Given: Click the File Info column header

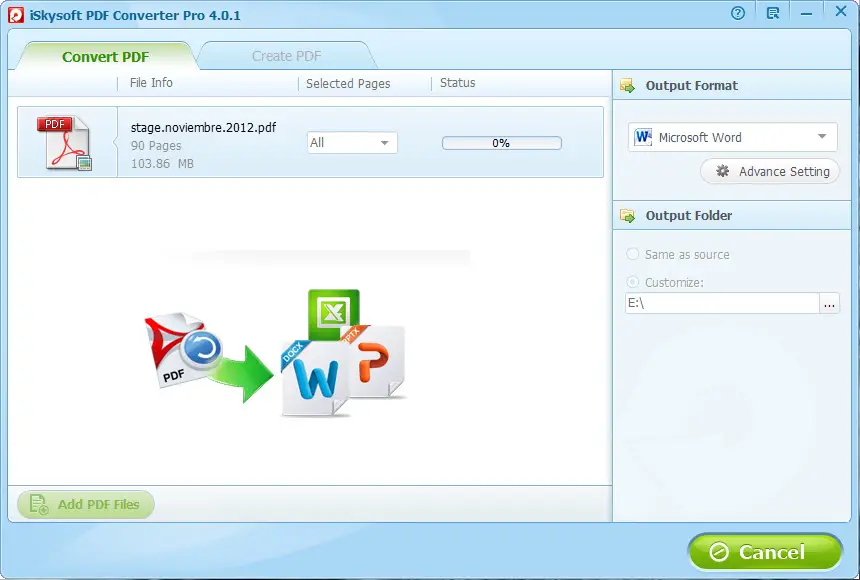Looking at the screenshot, I should (x=151, y=83).
